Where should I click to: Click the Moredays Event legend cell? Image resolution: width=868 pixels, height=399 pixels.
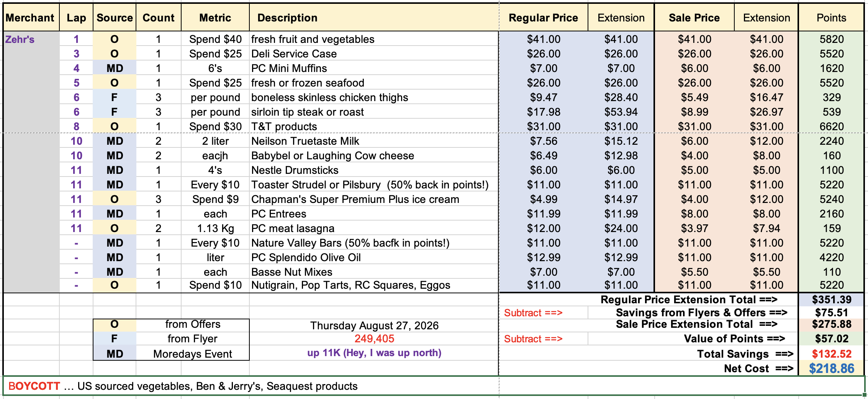click(192, 353)
